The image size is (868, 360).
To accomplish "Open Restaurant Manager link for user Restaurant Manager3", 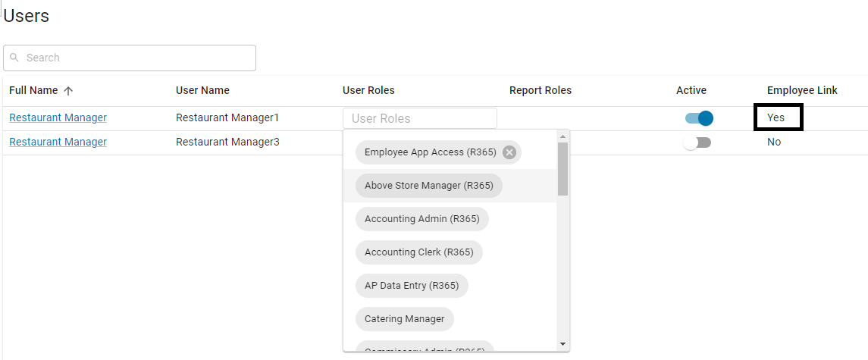I will tap(58, 142).
